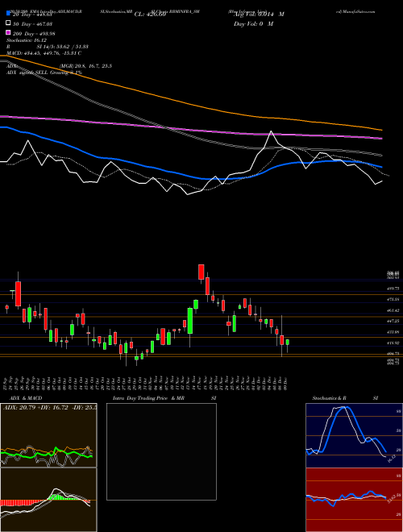Select the '200 Day = 493.98' legend text
The width and height of the screenshot is (403, 532).
pos(34,34)
